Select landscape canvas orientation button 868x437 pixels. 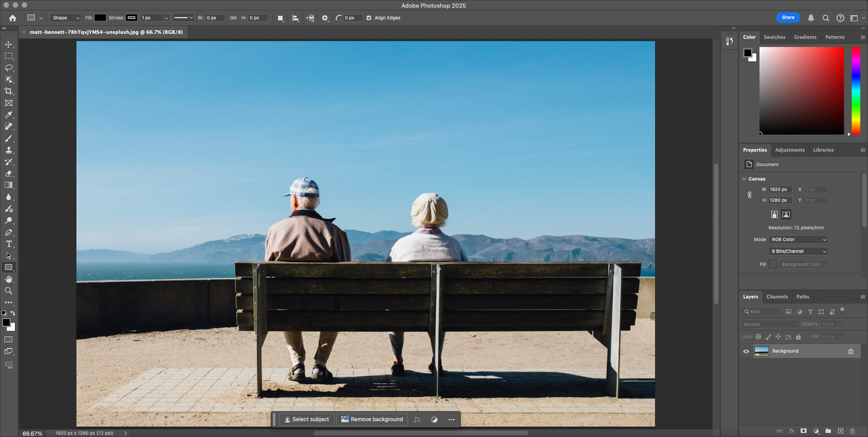pos(786,215)
